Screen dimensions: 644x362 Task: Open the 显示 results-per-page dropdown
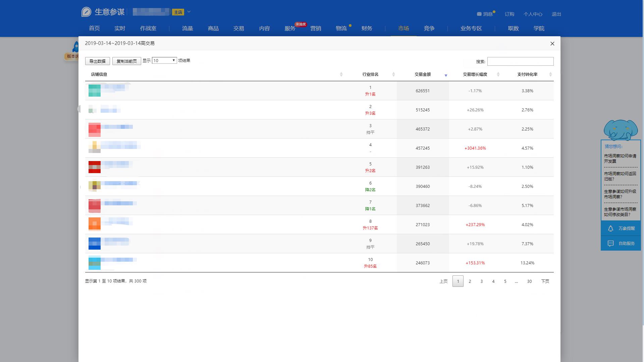point(164,60)
